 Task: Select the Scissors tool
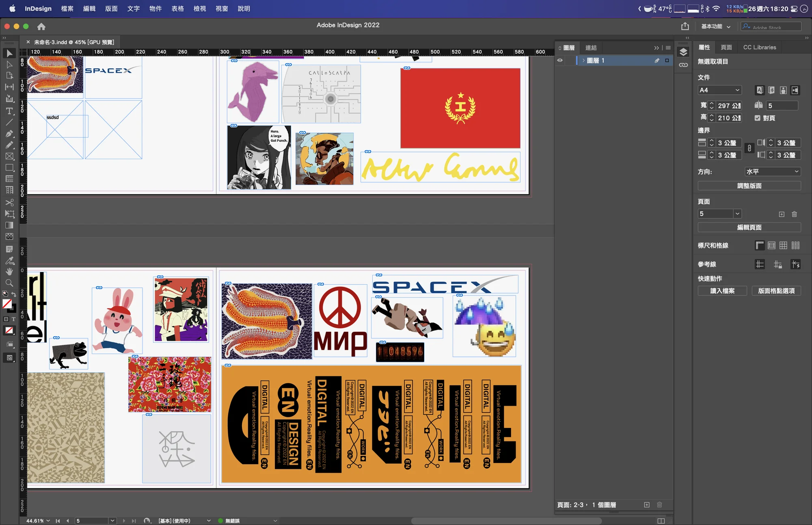pyautogui.click(x=9, y=202)
